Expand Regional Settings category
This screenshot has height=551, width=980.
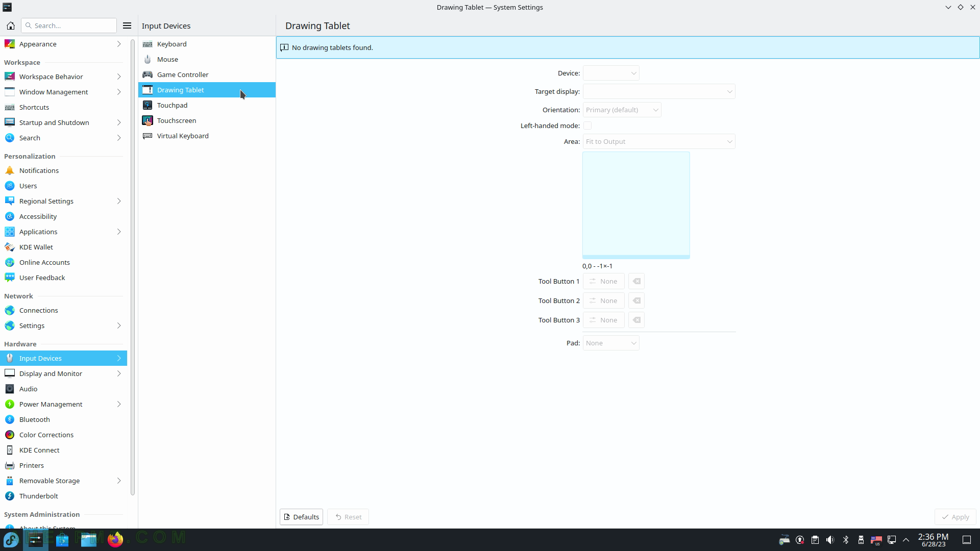119,201
